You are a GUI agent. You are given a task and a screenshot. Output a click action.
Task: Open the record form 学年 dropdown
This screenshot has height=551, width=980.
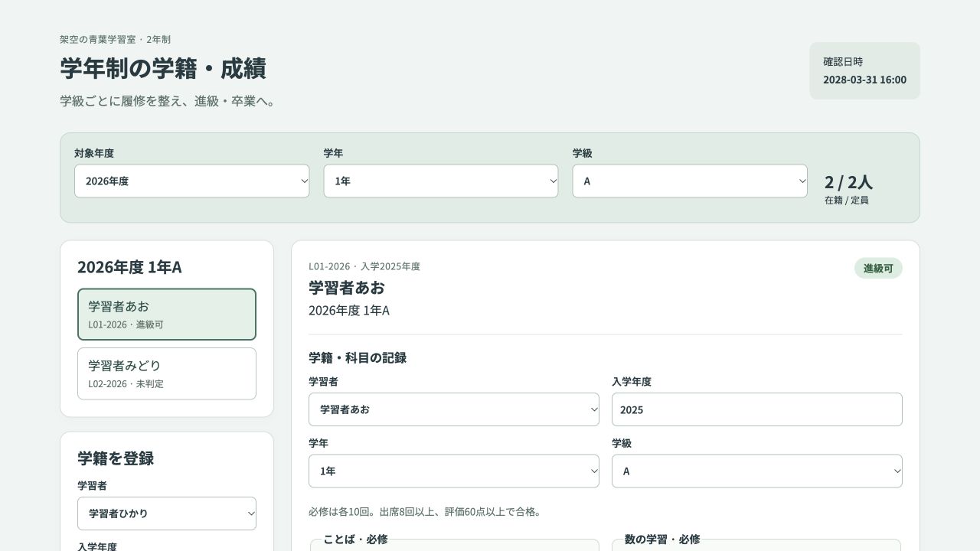[x=454, y=471]
